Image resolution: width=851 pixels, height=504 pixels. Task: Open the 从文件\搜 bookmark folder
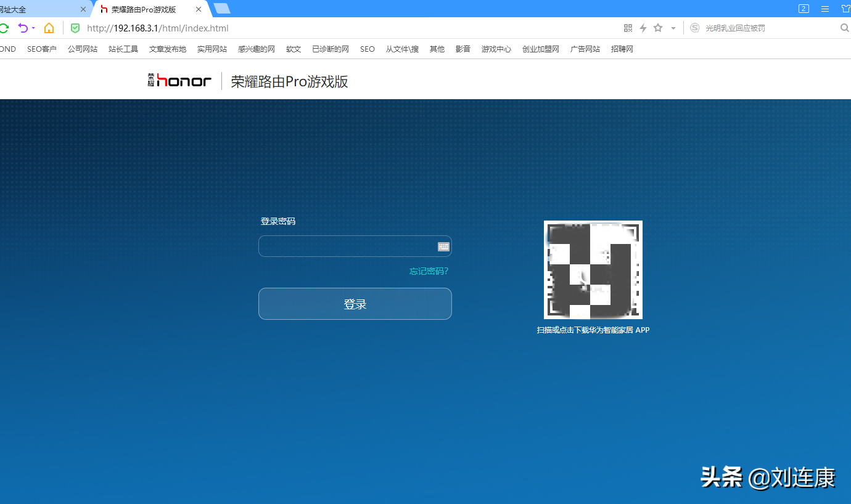402,49
